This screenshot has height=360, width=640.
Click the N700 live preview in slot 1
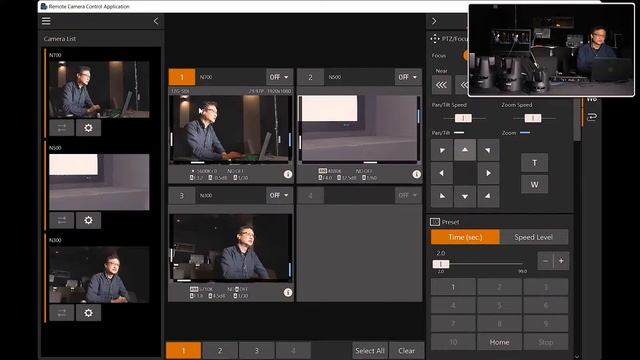[231, 129]
